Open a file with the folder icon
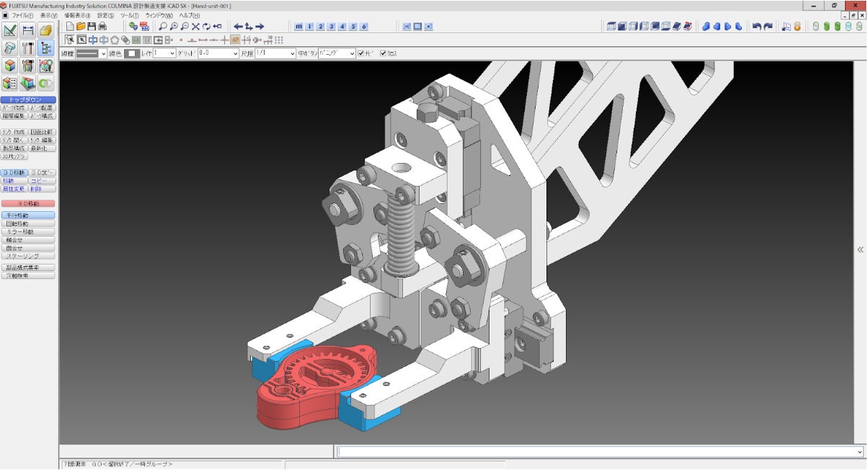 coord(81,27)
